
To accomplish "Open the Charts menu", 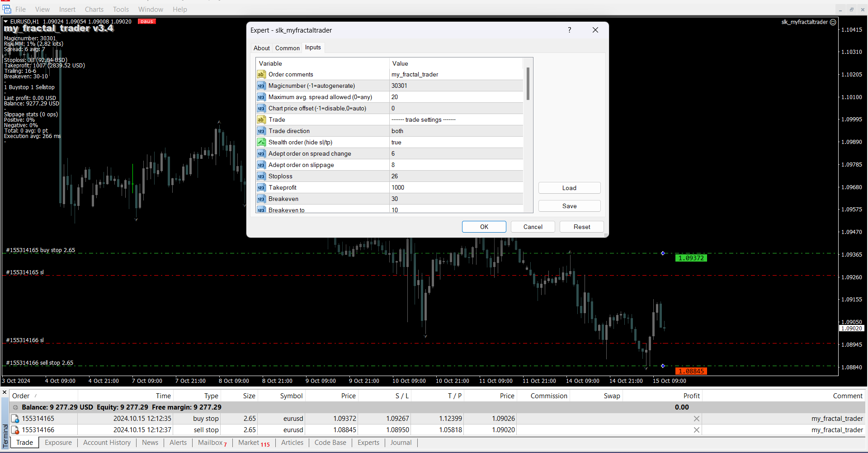I will point(94,10).
